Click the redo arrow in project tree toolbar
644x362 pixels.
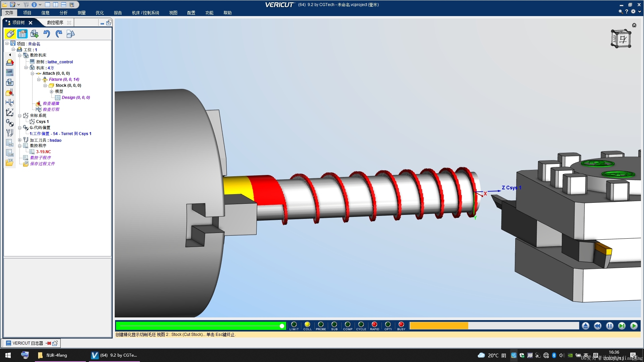coord(59,34)
